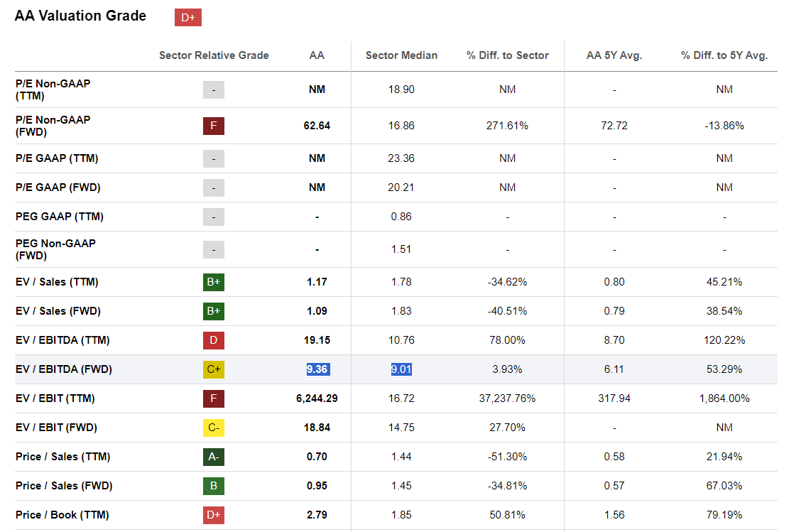Click the C+ grade badge for EV / EBITDA (FWD)
Viewport: 789px width, 532px height.
(x=213, y=369)
